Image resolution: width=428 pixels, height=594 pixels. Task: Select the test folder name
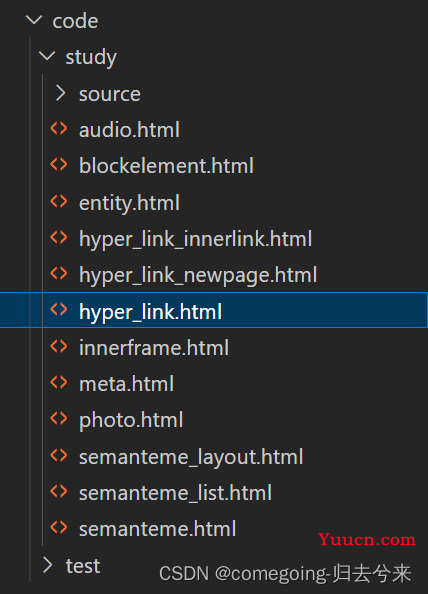pos(83,566)
